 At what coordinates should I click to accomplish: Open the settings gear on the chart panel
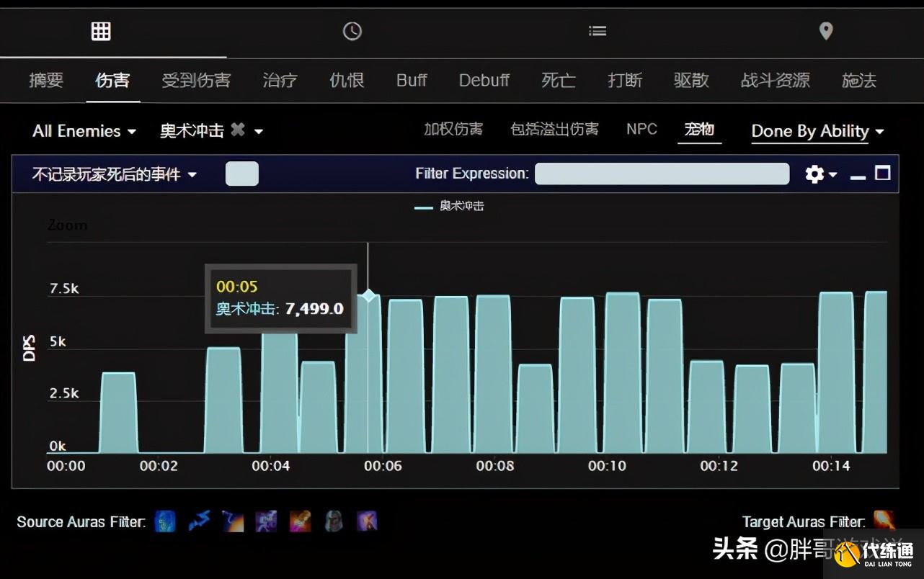[814, 174]
